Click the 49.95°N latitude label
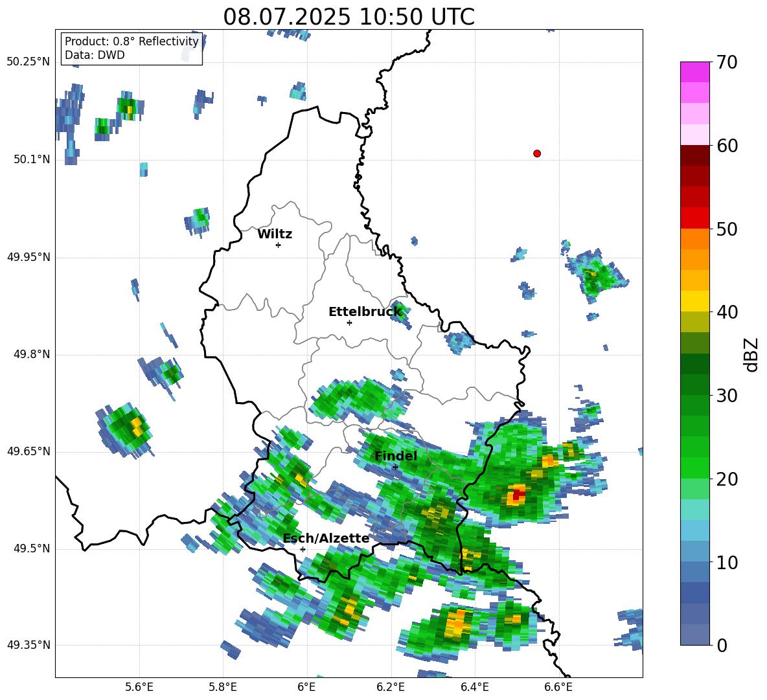 29,257
